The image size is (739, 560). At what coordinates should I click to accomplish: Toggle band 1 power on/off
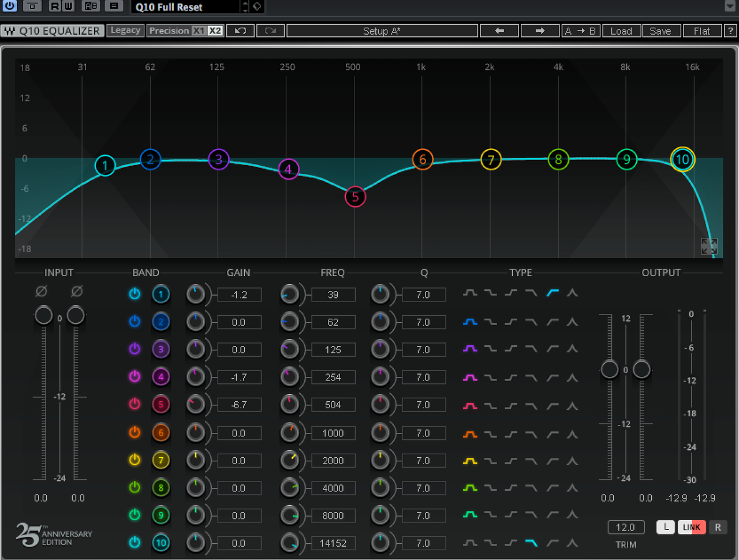(135, 294)
